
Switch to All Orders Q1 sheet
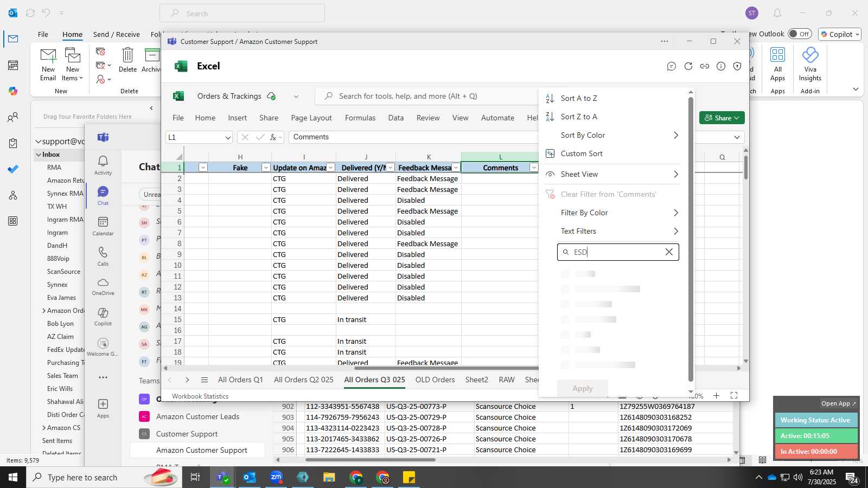pos(240,380)
